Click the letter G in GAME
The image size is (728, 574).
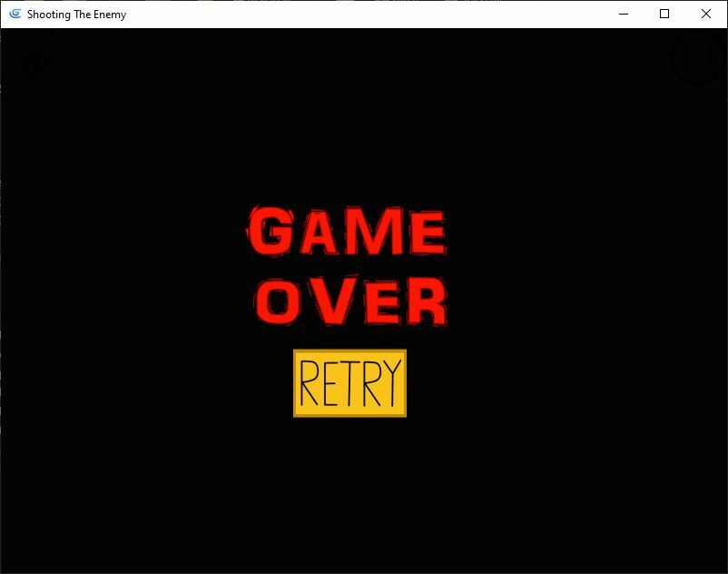click(x=271, y=233)
